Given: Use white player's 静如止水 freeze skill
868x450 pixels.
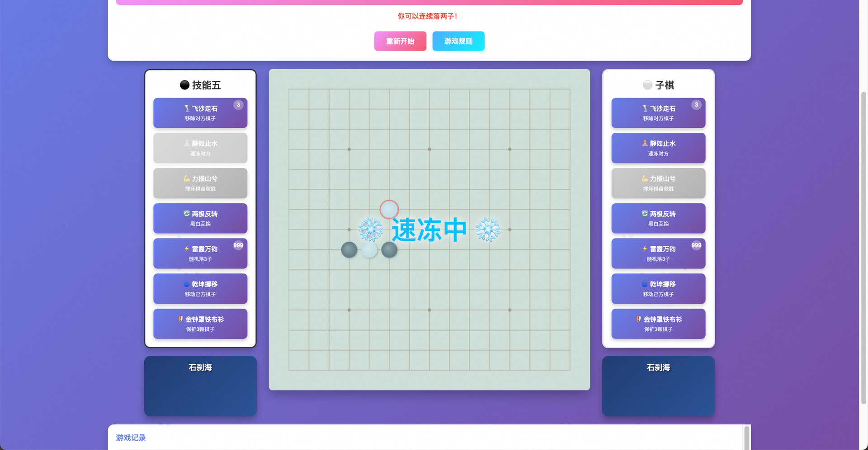Looking at the screenshot, I should click(x=658, y=148).
